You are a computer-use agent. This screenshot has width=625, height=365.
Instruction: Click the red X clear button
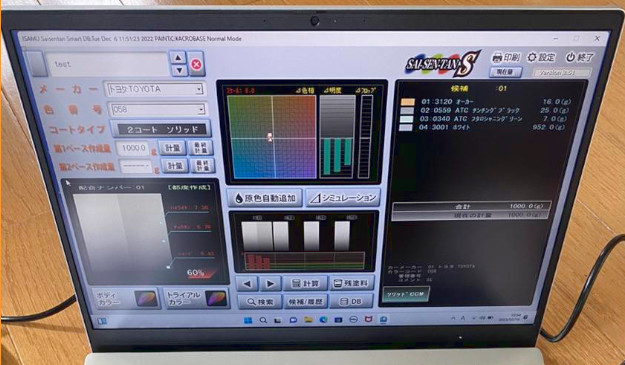coord(196,64)
